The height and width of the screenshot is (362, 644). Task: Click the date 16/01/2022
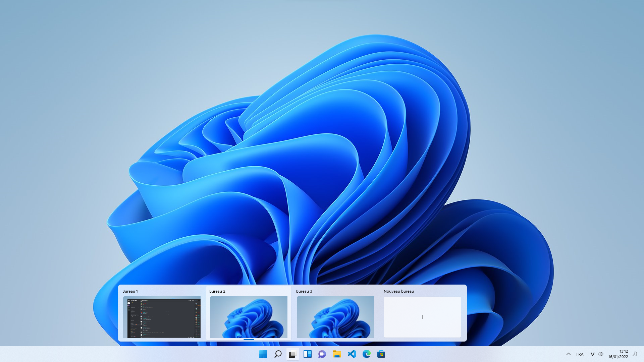pyautogui.click(x=618, y=357)
